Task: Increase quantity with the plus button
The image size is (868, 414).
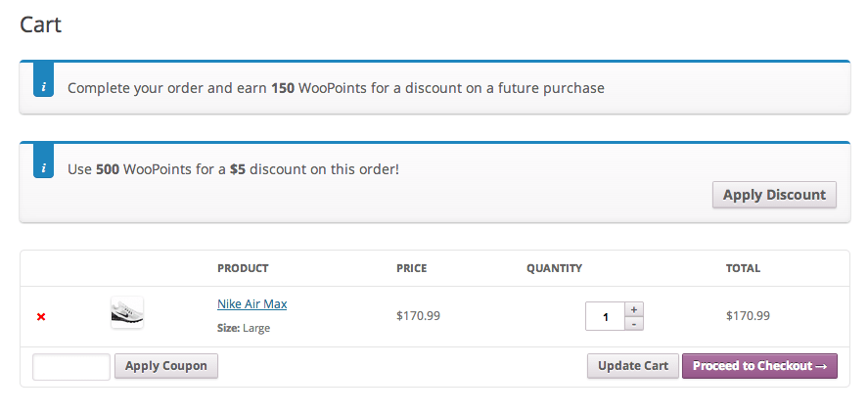Action: point(634,309)
